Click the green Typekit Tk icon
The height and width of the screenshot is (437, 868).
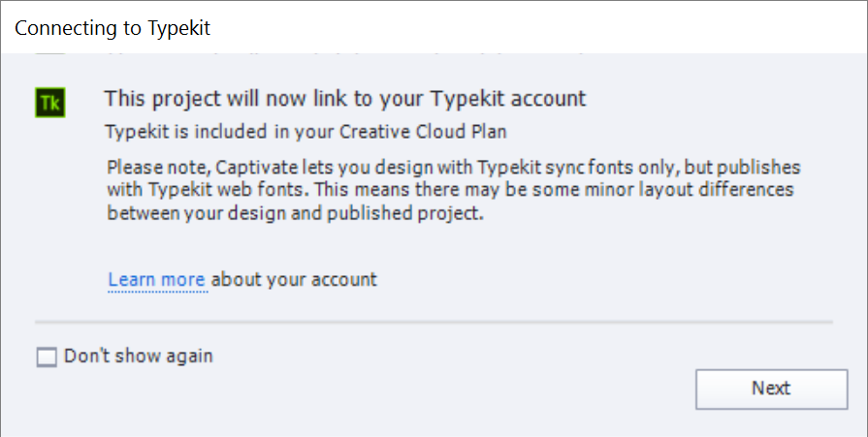[48, 102]
